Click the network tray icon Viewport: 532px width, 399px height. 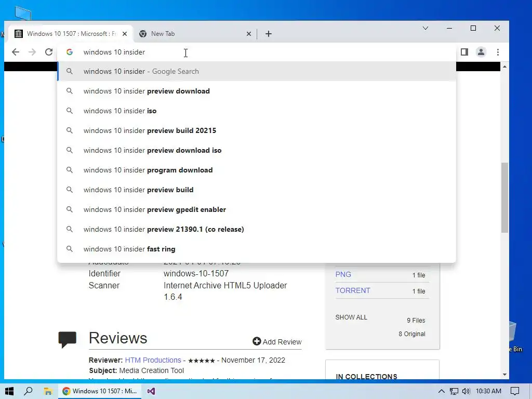click(x=454, y=391)
